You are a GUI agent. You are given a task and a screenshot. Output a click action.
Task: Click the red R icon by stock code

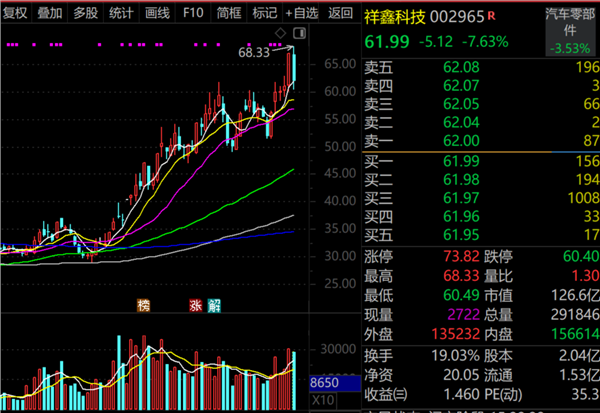(491, 16)
